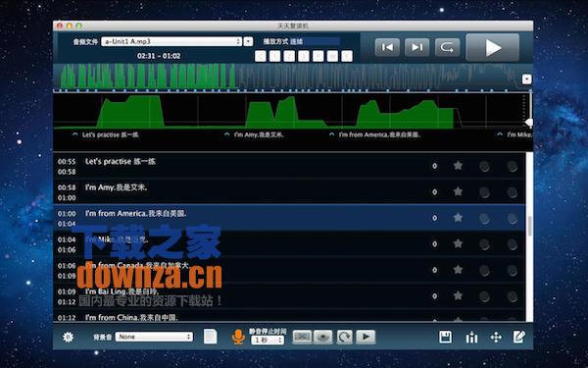The width and height of the screenshot is (588, 368).
Task: Jump to the previous sentence
Action: (x=387, y=47)
